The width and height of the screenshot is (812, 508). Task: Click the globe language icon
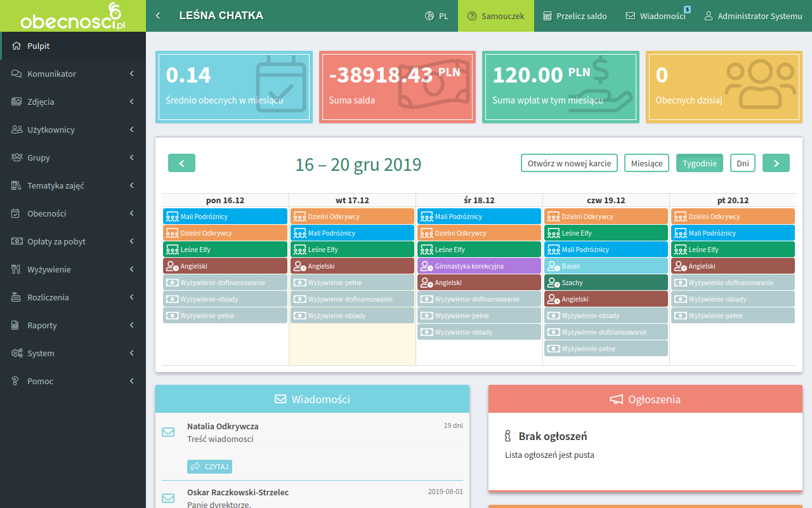click(x=429, y=16)
